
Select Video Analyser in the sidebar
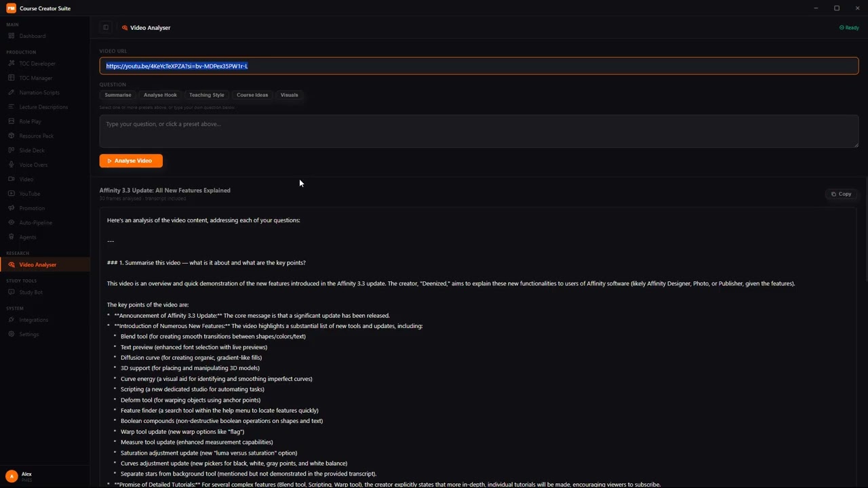(45, 264)
